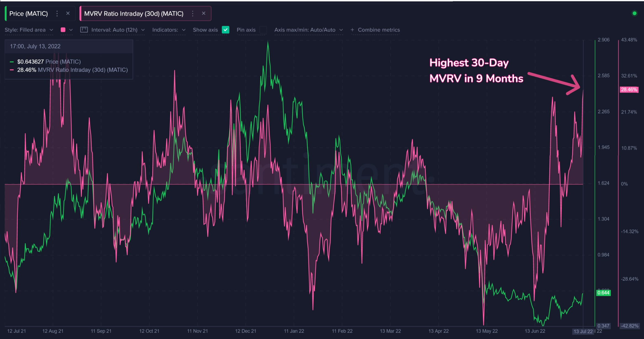Select the MVRV Ratio Intraday (30d) tab
This screenshot has width=644, height=339.
coord(134,14)
